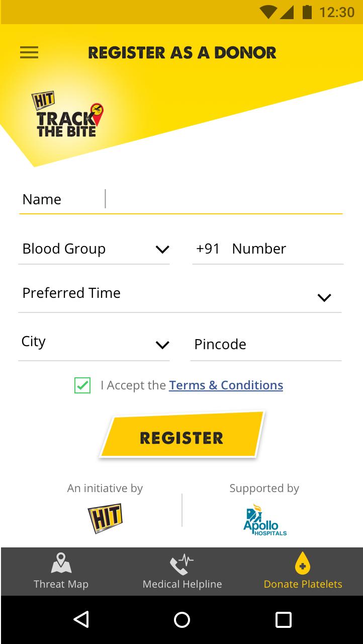
Task: Uncheck the accept terms checkbox
Action: click(82, 385)
